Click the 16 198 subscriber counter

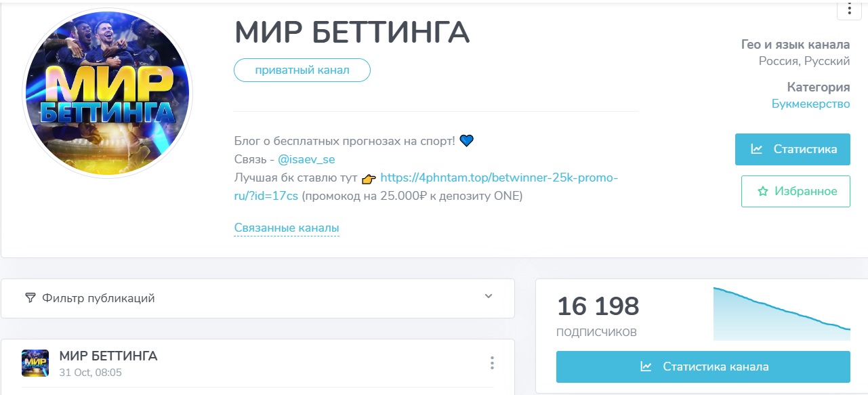[x=597, y=306]
